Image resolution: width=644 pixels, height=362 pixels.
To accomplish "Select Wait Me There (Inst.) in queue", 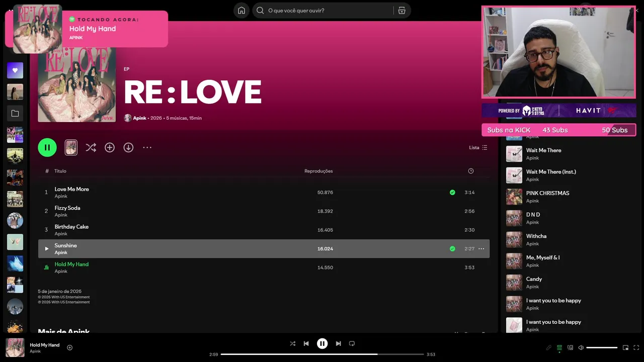I will (x=571, y=175).
